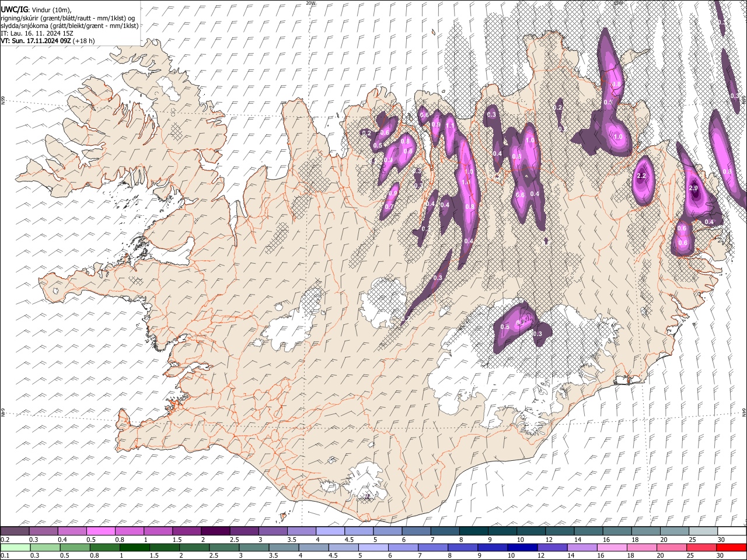747x560 pixels.
Task: Pick the snow scale swatch between 8 and 9
Action: [x=473, y=531]
